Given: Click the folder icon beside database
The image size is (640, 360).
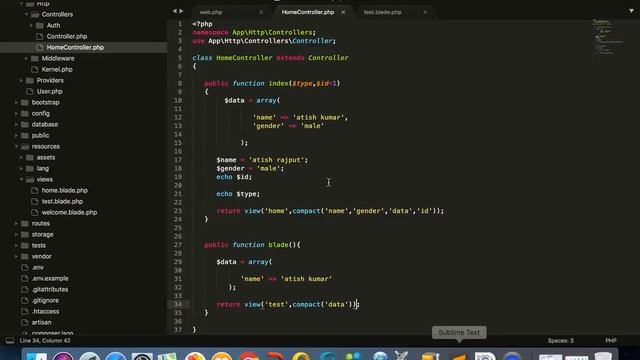Looking at the screenshot, I should click(25, 124).
